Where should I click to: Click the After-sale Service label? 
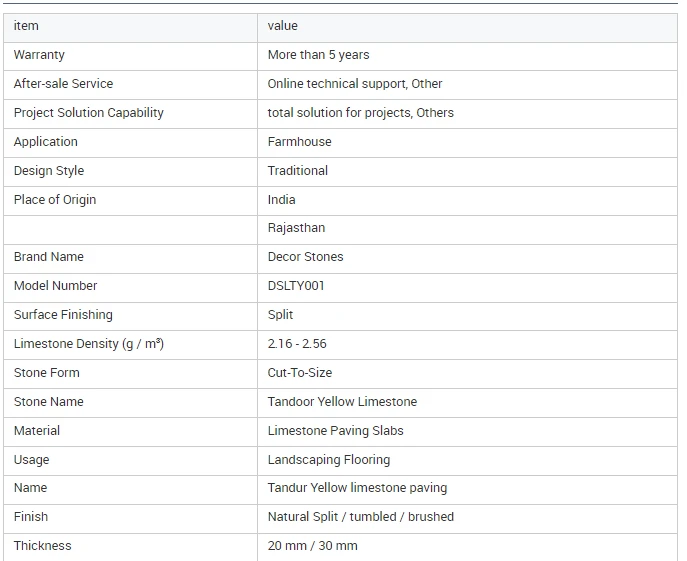[x=63, y=84]
